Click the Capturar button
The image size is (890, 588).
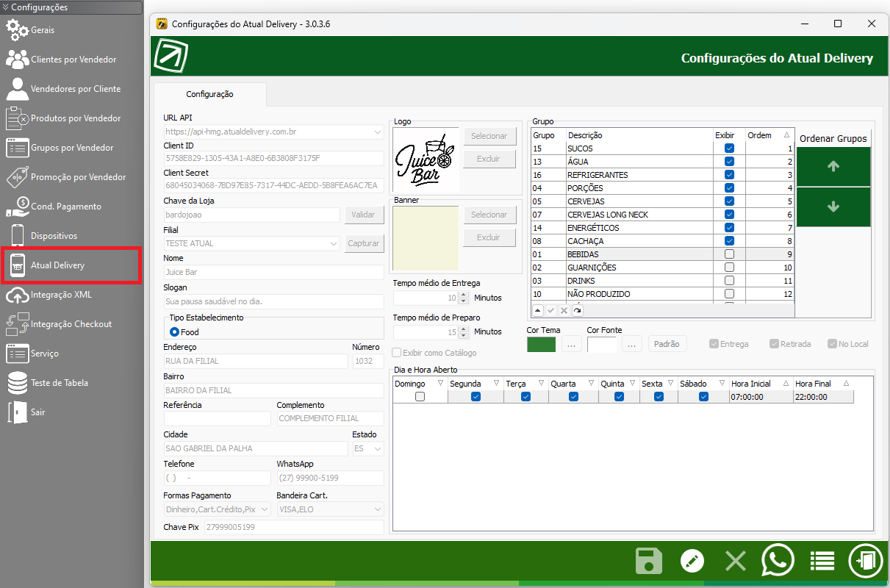364,243
